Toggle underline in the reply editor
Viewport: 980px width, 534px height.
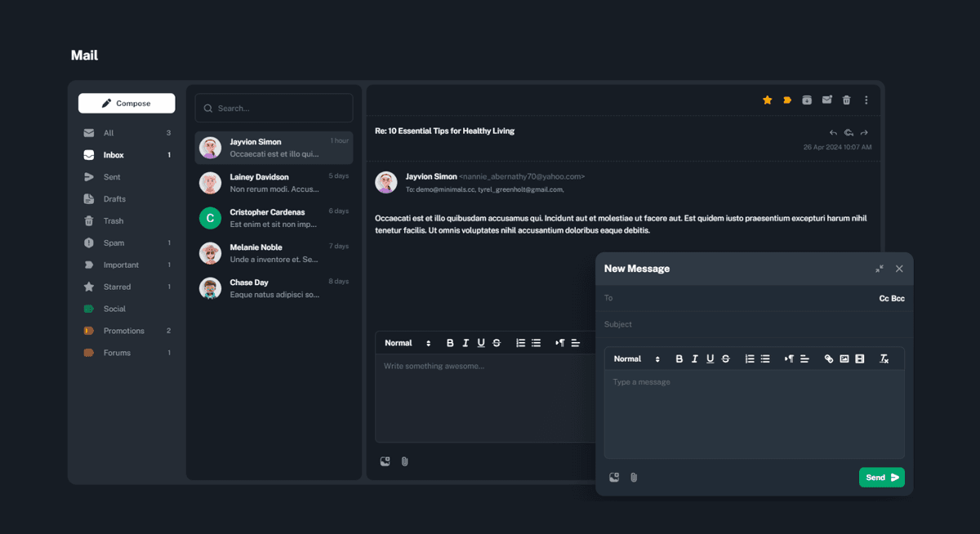click(x=481, y=343)
